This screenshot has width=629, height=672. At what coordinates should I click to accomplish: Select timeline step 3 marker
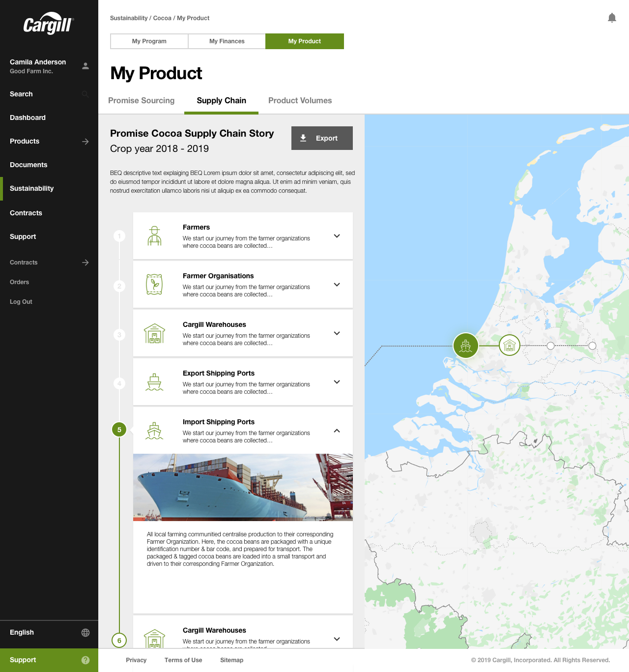click(119, 335)
